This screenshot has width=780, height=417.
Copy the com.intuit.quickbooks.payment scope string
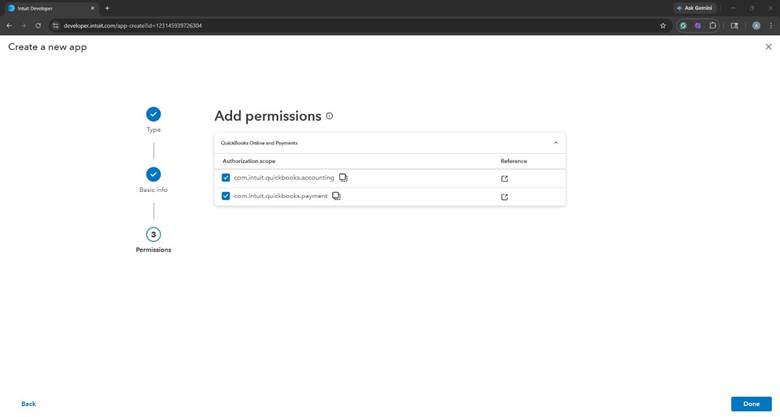click(336, 196)
